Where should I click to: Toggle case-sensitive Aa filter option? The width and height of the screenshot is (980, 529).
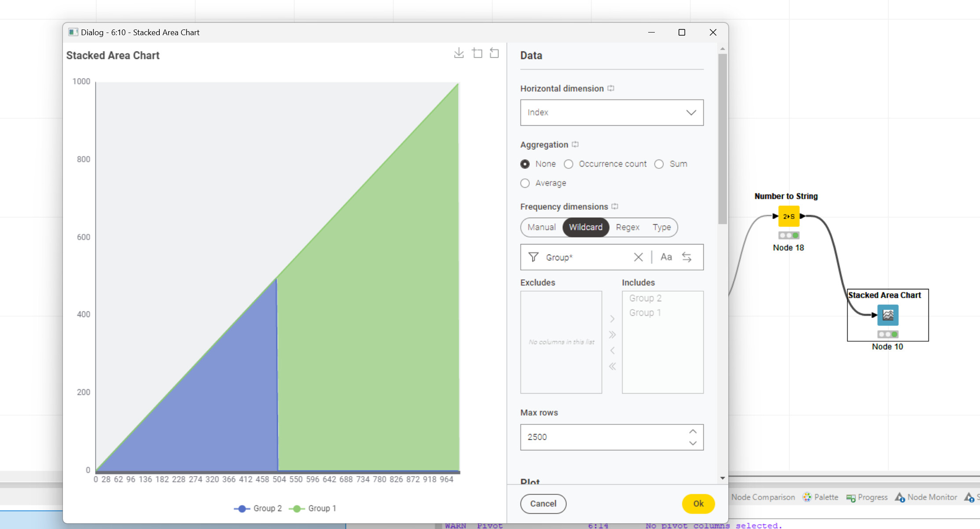coord(666,257)
